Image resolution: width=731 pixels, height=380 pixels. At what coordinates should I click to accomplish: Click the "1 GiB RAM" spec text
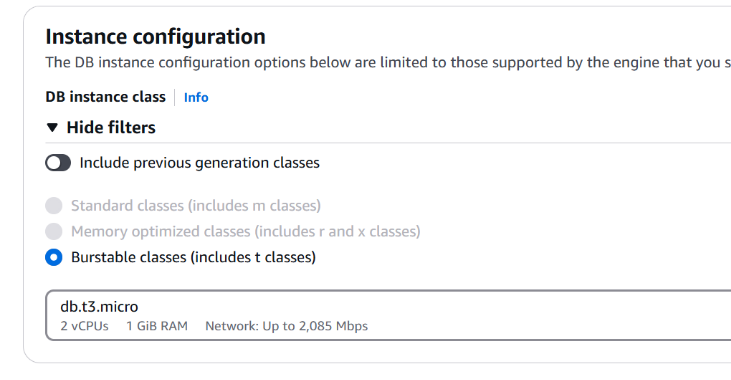pyautogui.click(x=157, y=326)
